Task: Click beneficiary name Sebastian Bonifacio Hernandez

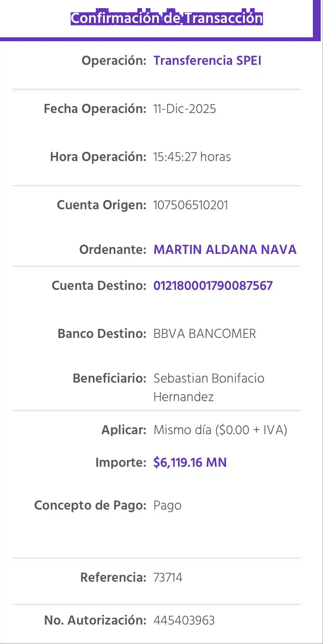Action: click(x=209, y=387)
